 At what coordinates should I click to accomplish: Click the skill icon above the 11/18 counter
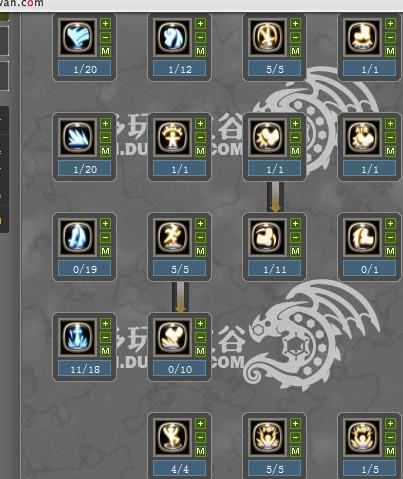click(77, 337)
